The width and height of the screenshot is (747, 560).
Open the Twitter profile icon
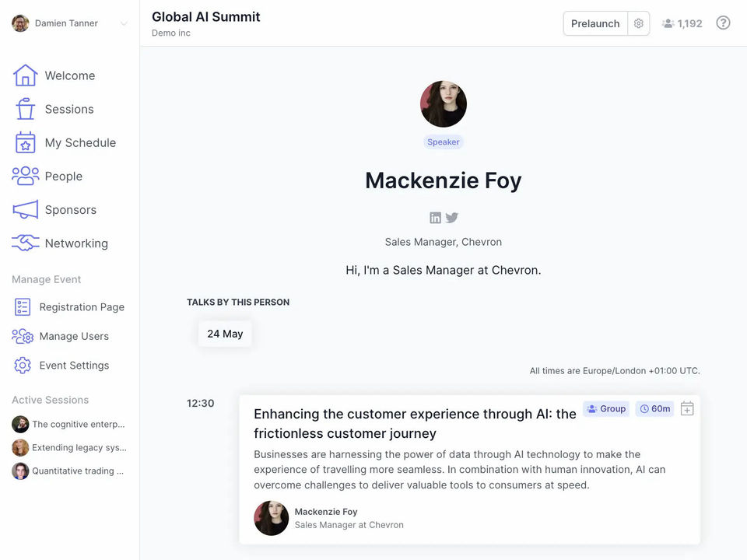tap(452, 218)
